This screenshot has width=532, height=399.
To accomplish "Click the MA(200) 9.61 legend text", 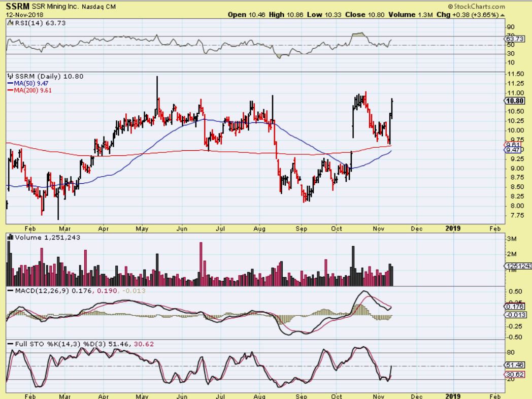I will [33, 90].
